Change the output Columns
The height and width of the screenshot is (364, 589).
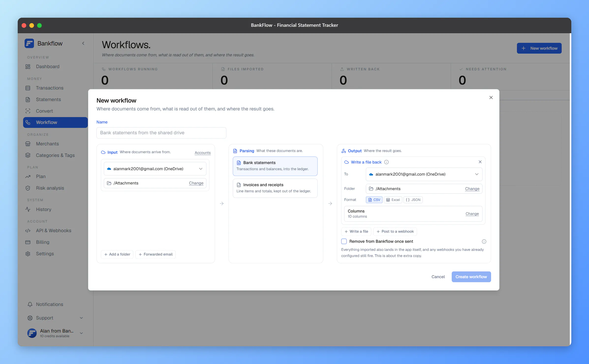tap(472, 214)
